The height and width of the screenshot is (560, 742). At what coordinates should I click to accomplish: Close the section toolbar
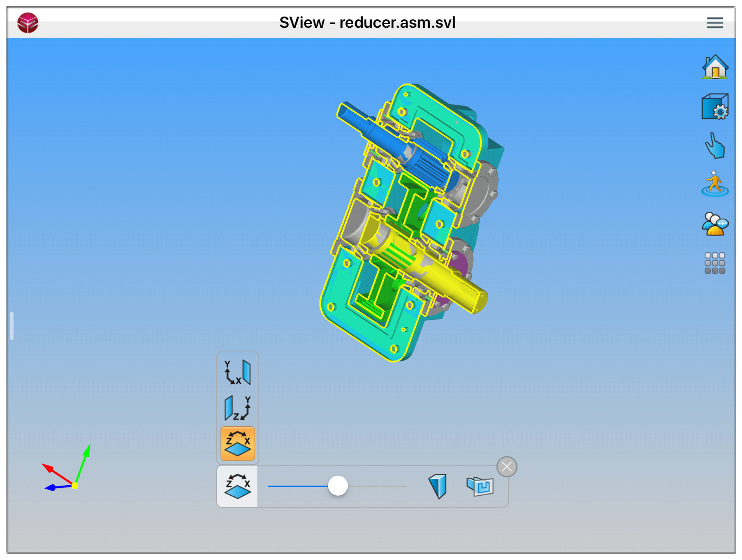click(507, 466)
